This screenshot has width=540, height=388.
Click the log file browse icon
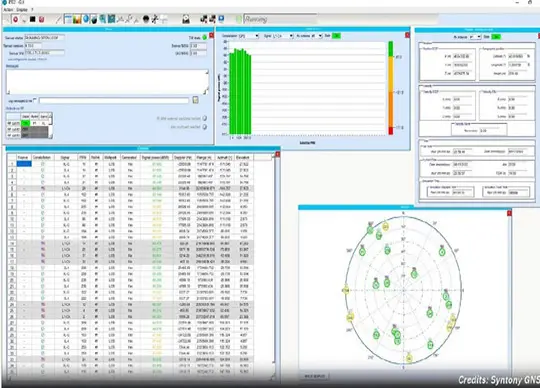coord(195,100)
